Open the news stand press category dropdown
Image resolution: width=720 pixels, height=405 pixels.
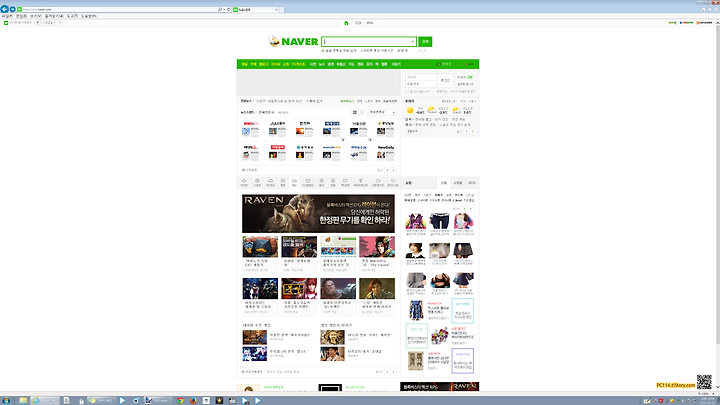[382, 112]
